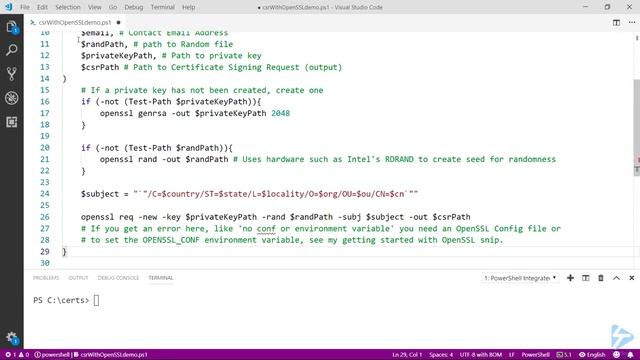
Task: Click the $subject variable on line 24
Action: point(100,194)
